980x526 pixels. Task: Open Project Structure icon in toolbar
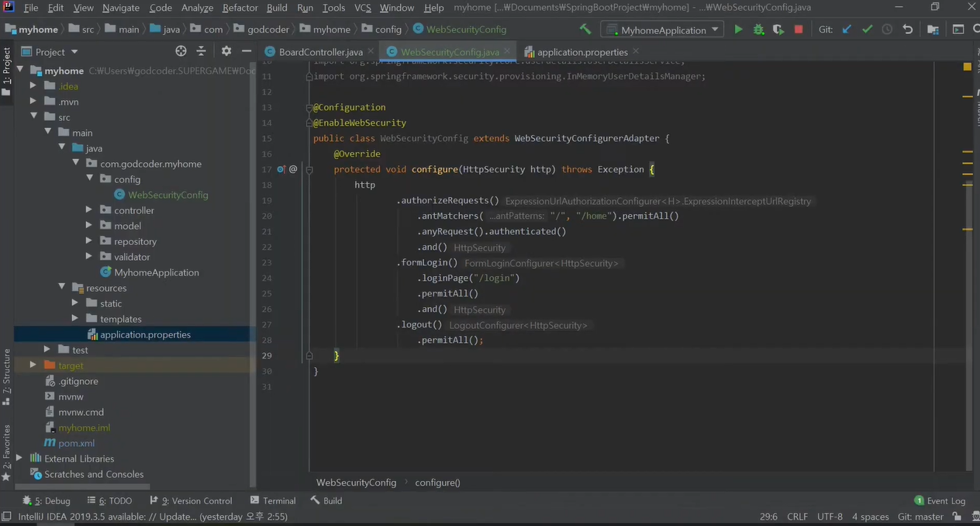point(933,29)
